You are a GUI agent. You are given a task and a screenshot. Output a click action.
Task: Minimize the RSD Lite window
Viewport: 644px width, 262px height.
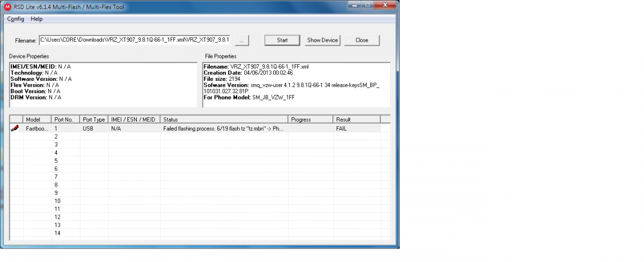click(x=355, y=4)
